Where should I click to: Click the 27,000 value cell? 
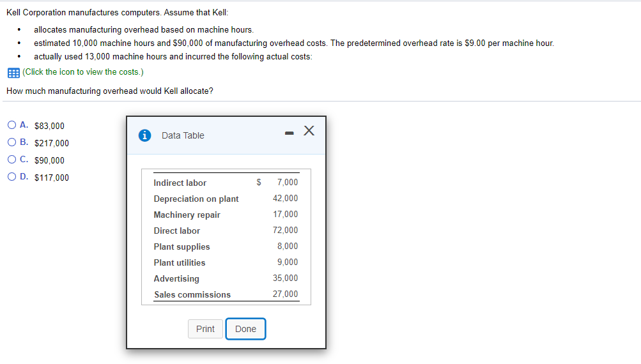pos(285,294)
